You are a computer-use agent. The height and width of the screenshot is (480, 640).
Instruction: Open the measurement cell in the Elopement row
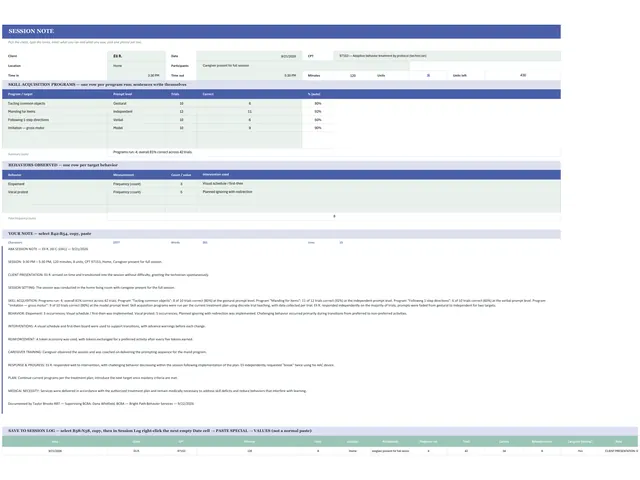click(x=136, y=184)
